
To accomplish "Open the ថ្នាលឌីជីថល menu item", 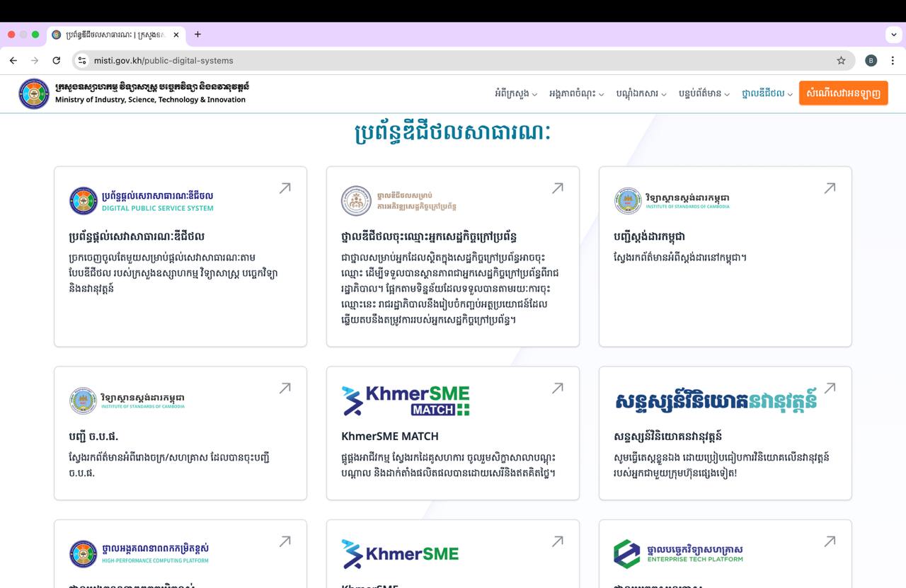I will coord(767,93).
